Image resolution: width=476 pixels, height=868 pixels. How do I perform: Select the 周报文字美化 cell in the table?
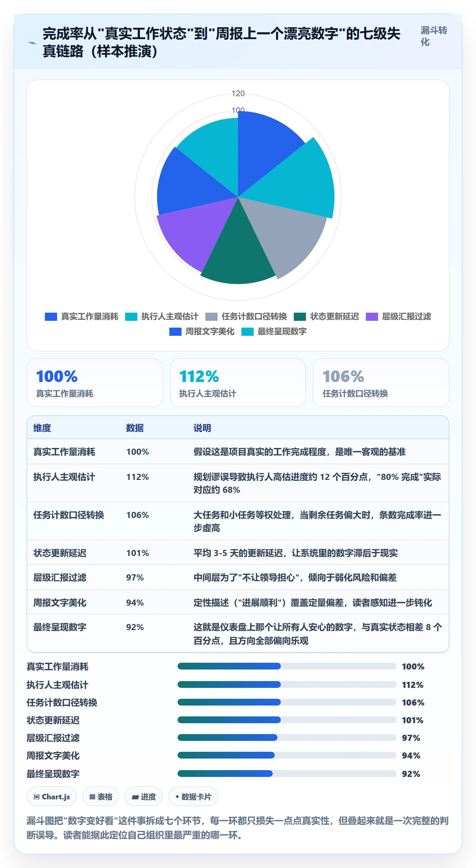[x=60, y=603]
